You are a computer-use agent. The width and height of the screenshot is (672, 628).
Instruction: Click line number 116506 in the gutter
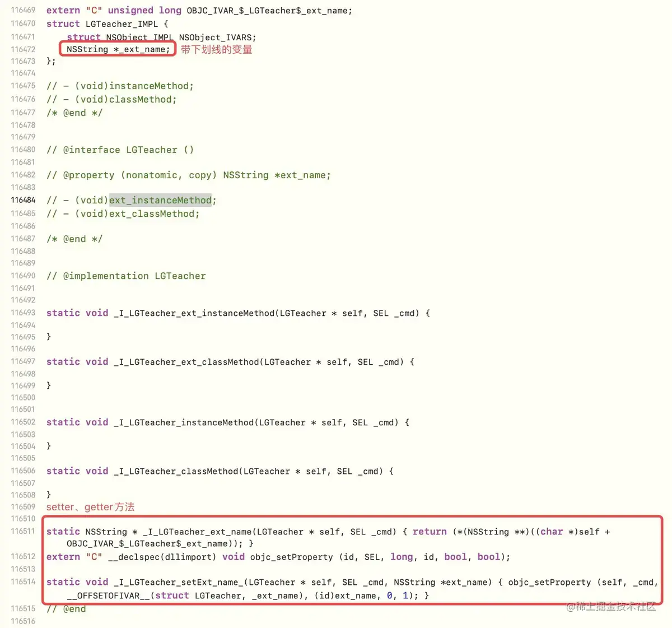click(x=23, y=471)
